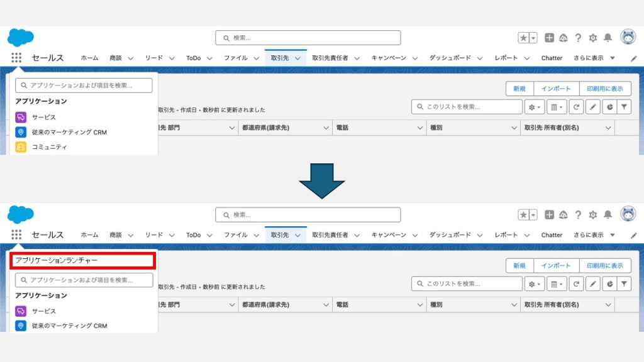Click the App Launcher grid icon in upper screenshot
The image size is (644, 362).
[16, 58]
